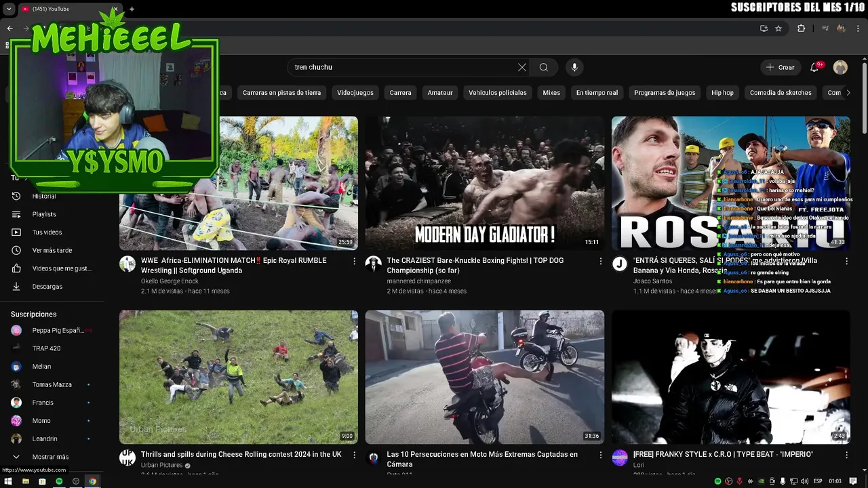Select the Vehículos policiales filter chip
The image size is (868, 488).
(498, 93)
